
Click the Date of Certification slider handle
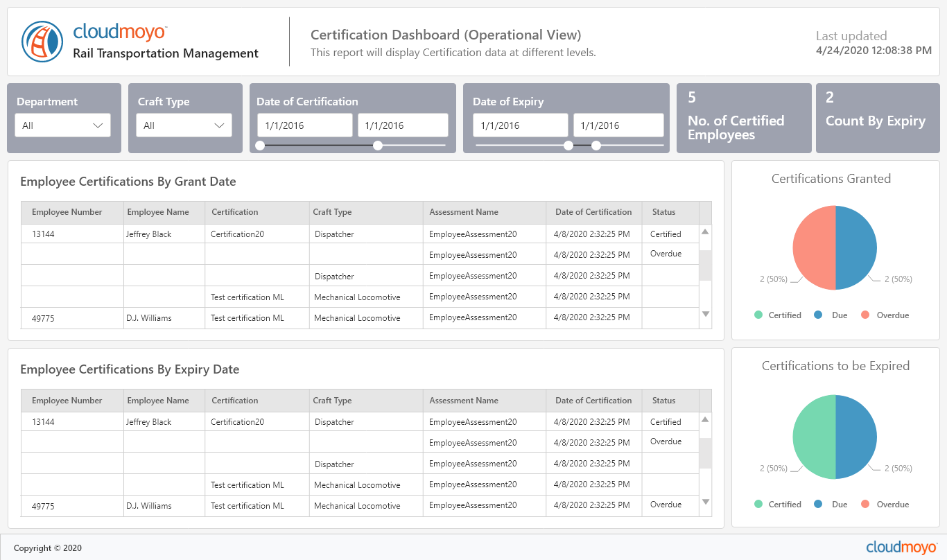[377, 146]
